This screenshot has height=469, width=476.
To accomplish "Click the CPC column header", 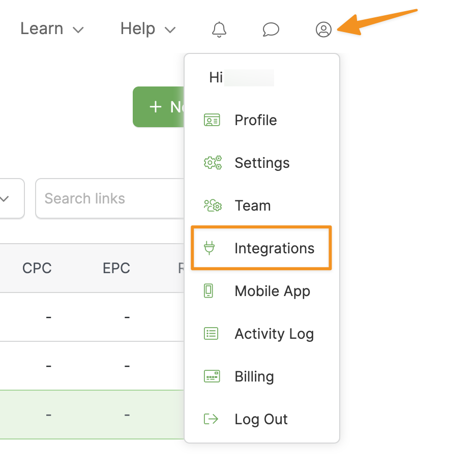I will [37, 268].
